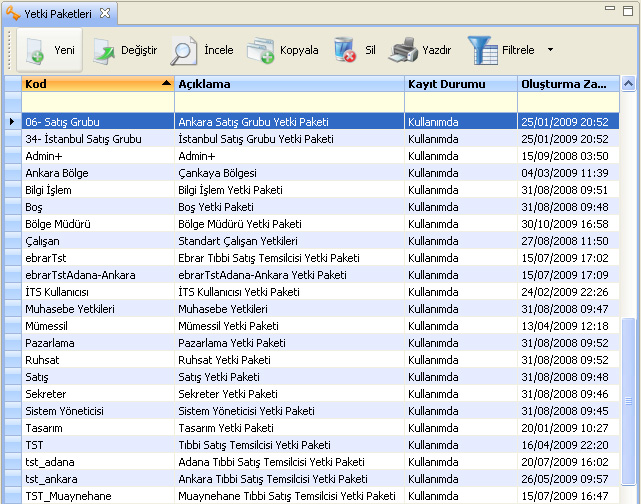Select the "ebrarTstAdana-Ankara" code cell
This screenshot has width=641, height=504.
point(98,275)
